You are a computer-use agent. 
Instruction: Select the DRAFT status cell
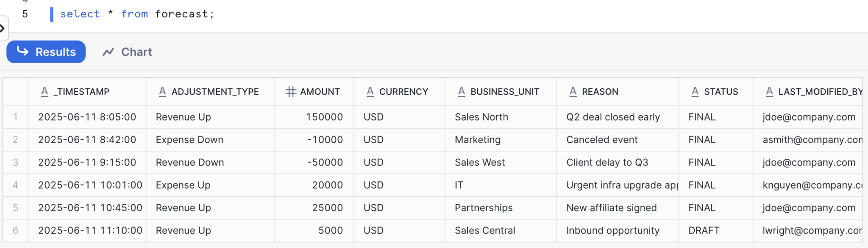[704, 231]
